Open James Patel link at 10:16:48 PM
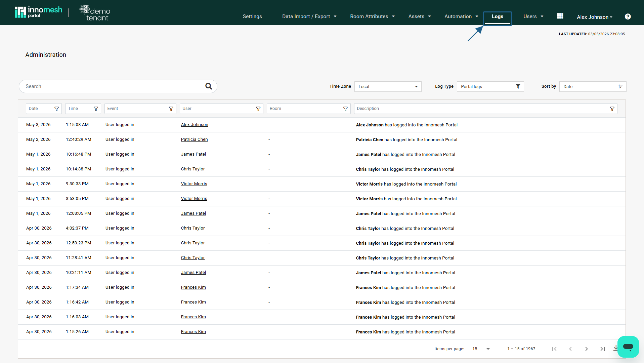This screenshot has height=363, width=644. point(193,154)
